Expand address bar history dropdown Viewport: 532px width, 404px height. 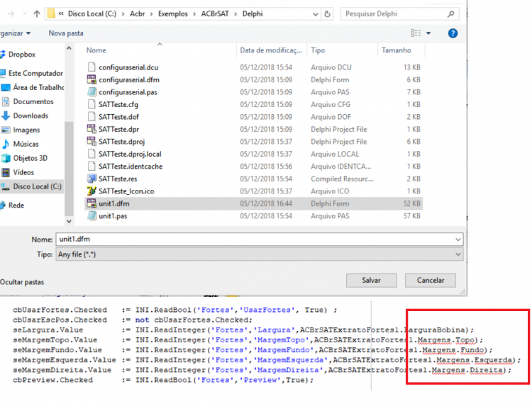click(315, 14)
